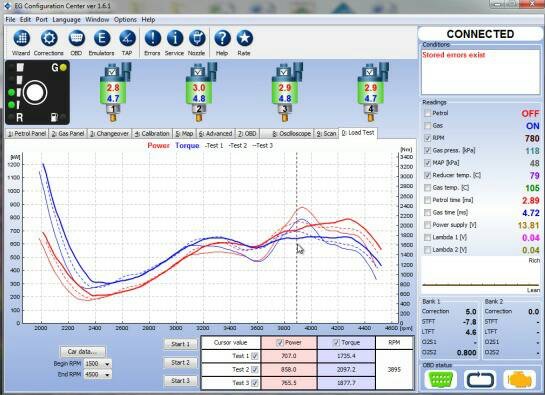The image size is (545, 395).
Task: Click the Nozzle toolbar icon
Action: coord(197,38)
